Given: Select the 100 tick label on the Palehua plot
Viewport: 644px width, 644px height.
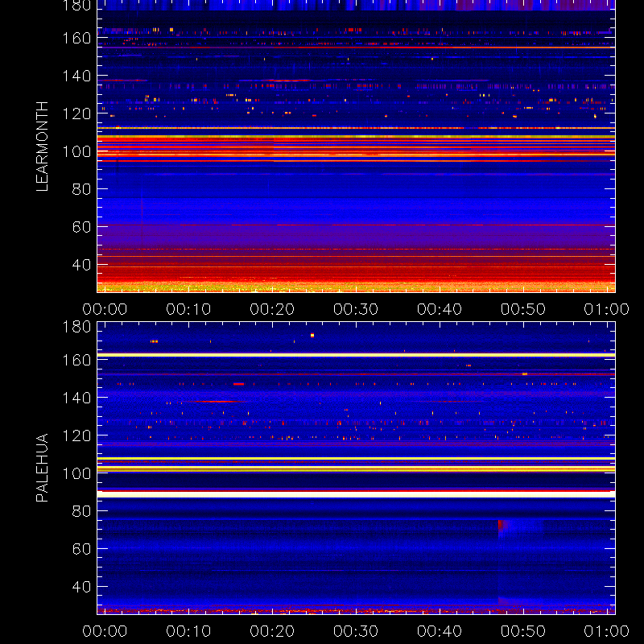Looking at the screenshot, I should (x=76, y=473).
